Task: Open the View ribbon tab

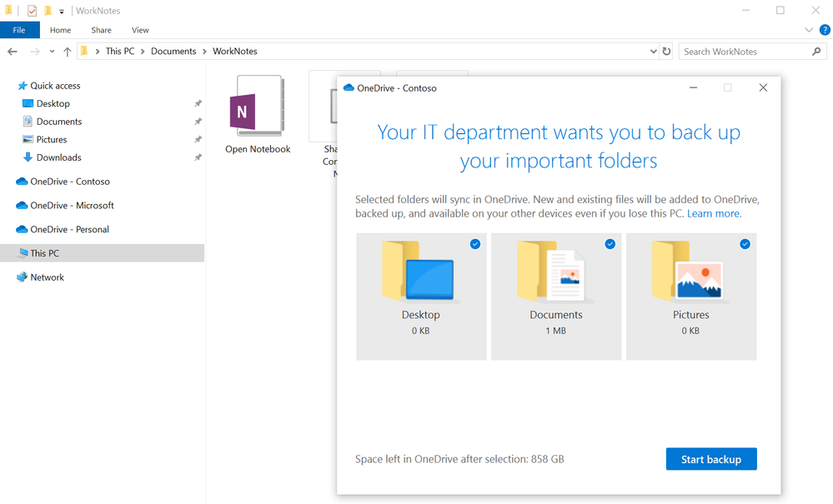Action: pyautogui.click(x=140, y=30)
